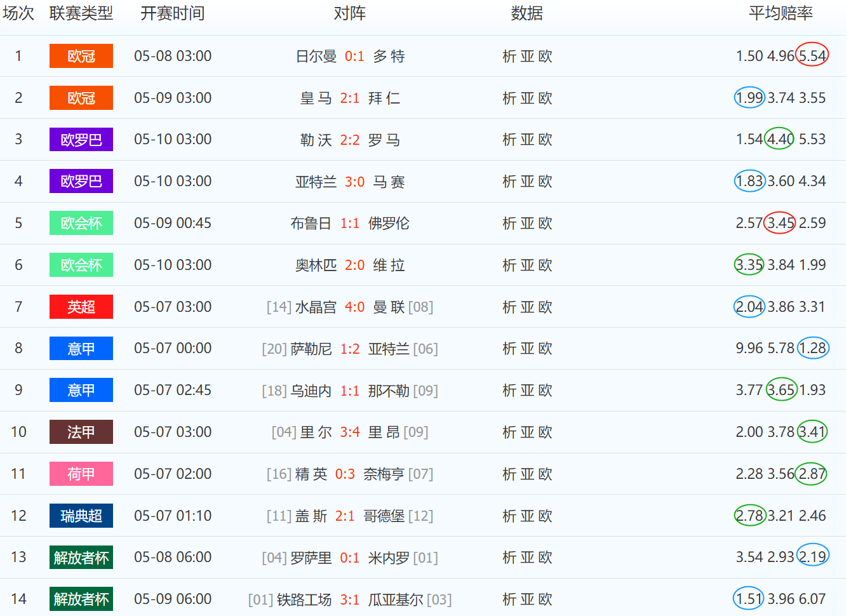Open 析 link for 水晶宫 vs 曼联
The image size is (858, 616).
point(509,307)
